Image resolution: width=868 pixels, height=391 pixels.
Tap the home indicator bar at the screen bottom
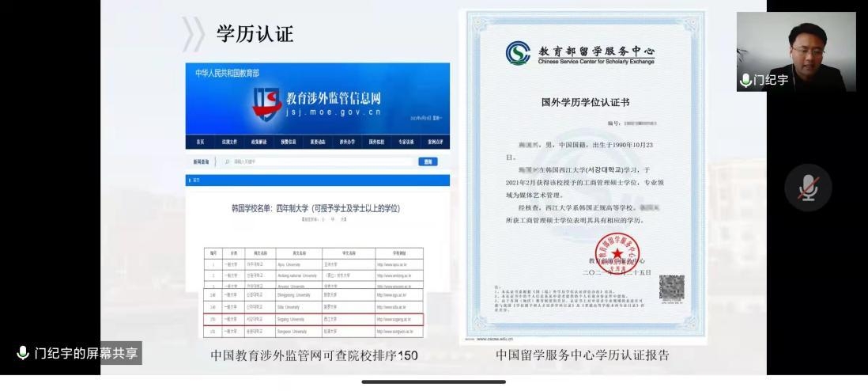pos(433,382)
